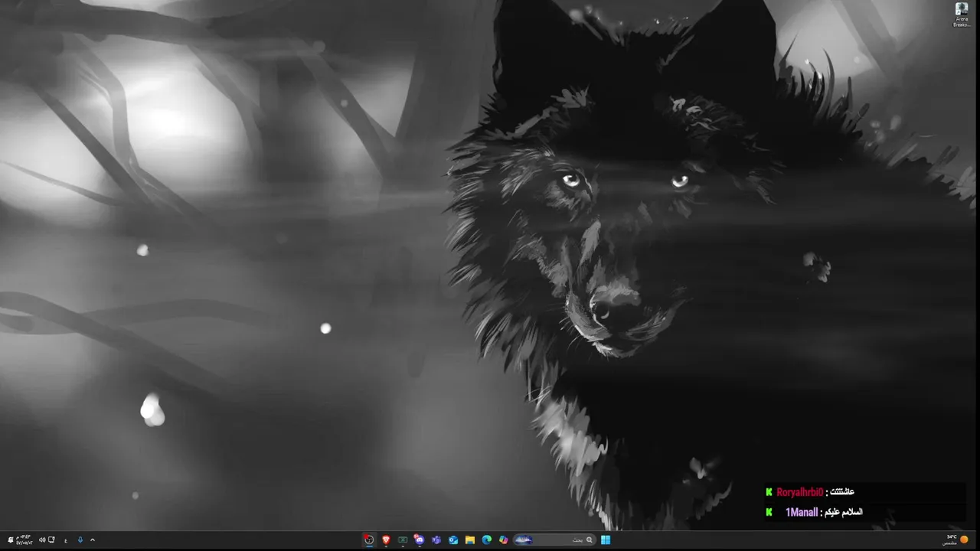Open Outlook from the taskbar
This screenshot has height=551, width=980.
(x=453, y=540)
